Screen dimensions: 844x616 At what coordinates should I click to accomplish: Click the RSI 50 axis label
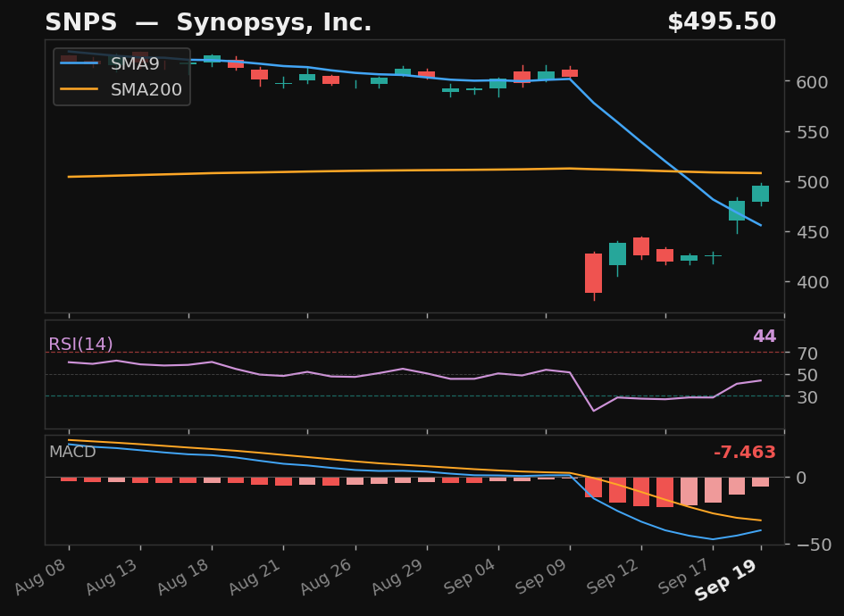807,375
